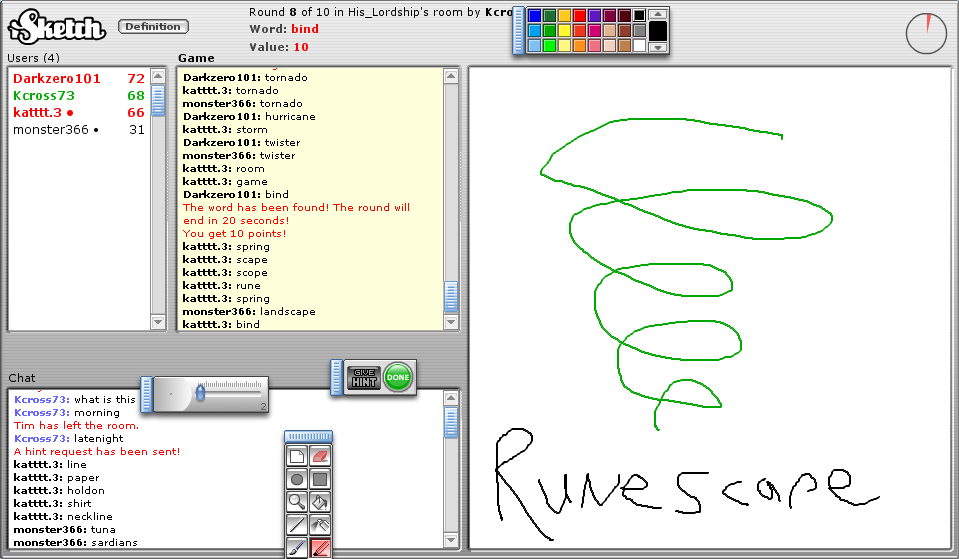Click the Chat scrollbar thumb
The image size is (959, 559).
coord(451,423)
